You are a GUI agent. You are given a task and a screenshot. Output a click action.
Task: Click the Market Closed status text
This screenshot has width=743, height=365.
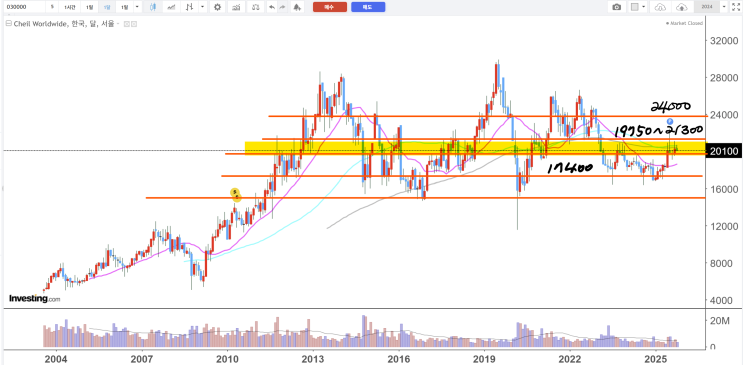(x=686, y=23)
